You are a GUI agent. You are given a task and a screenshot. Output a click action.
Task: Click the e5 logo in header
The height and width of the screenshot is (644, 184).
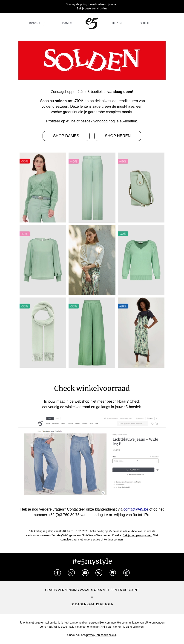pos(92,23)
